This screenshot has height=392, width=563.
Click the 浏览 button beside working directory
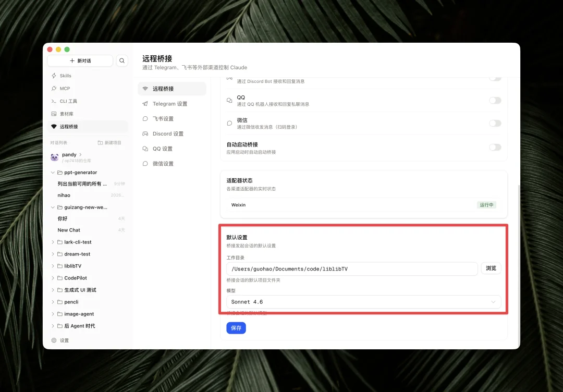(491, 268)
